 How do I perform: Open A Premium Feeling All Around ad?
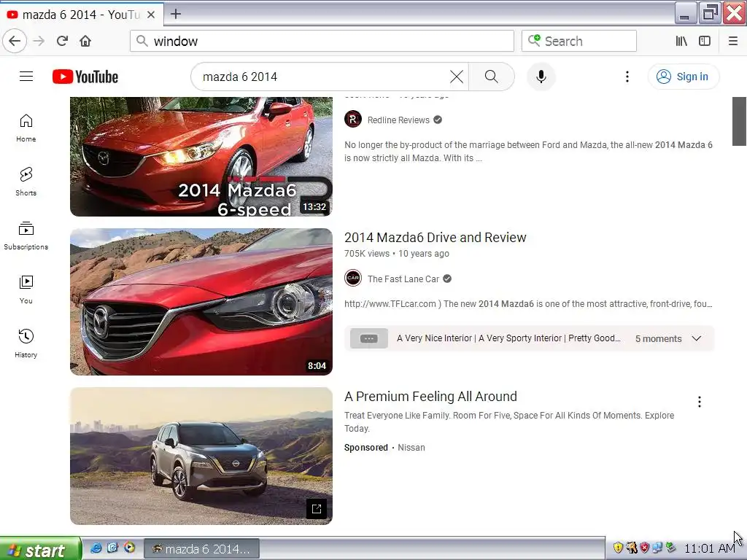[x=430, y=396]
